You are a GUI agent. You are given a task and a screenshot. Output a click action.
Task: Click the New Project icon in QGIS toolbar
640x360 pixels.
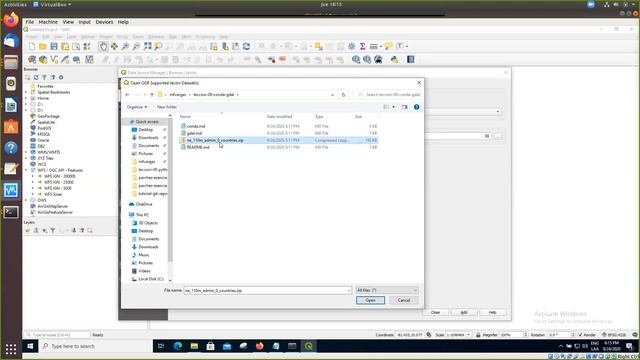32,47
